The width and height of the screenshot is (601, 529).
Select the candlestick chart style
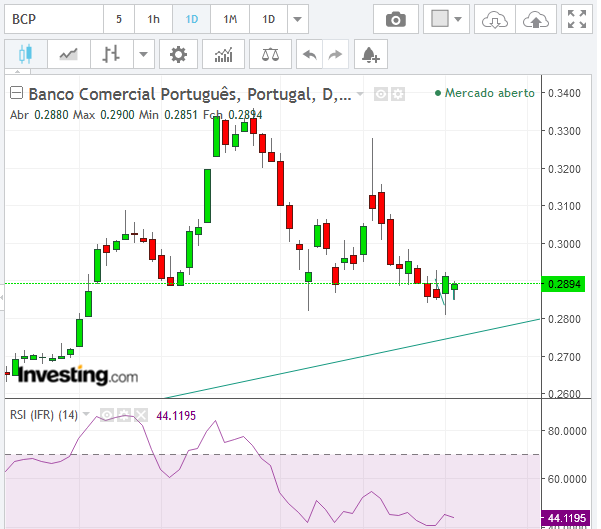[x=26, y=54]
